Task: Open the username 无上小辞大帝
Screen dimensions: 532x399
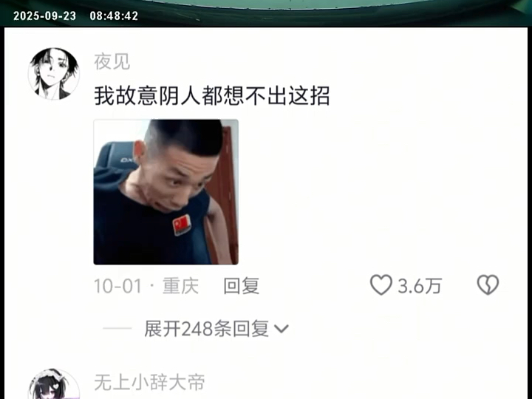Action: coord(149,383)
